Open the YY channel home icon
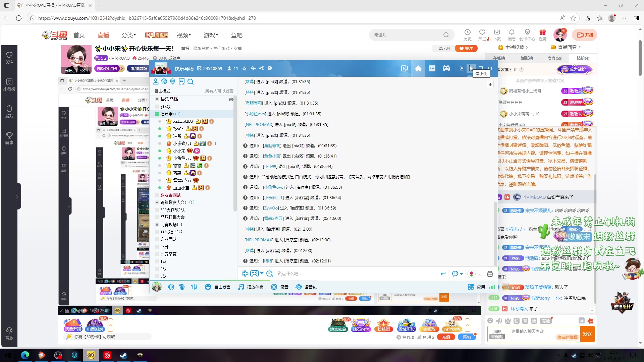This screenshot has width=644, height=362. tap(418, 68)
